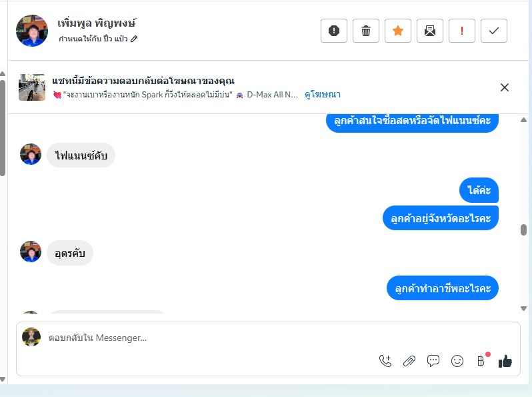Send a thumbs-up like
532x397 pixels.
point(505,362)
